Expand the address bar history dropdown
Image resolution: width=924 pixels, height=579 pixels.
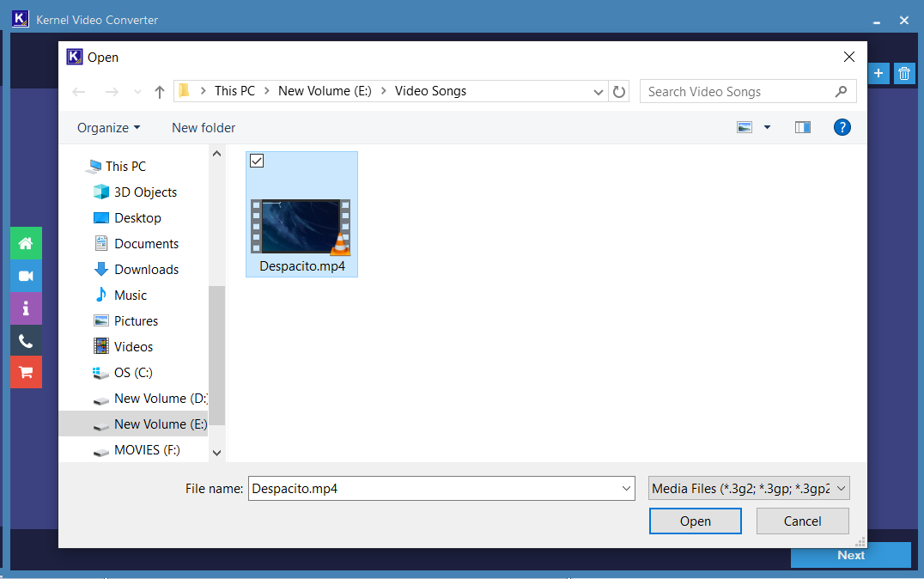tap(599, 92)
